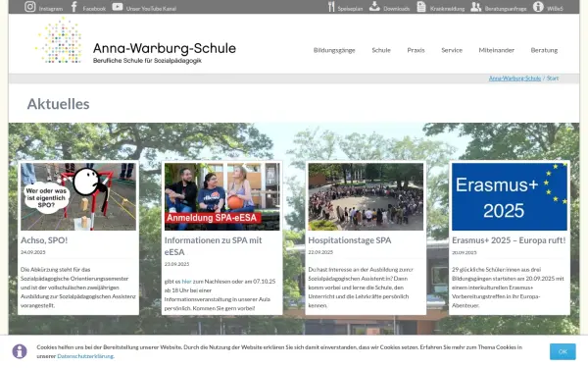Open the Praxis menu

(x=416, y=50)
